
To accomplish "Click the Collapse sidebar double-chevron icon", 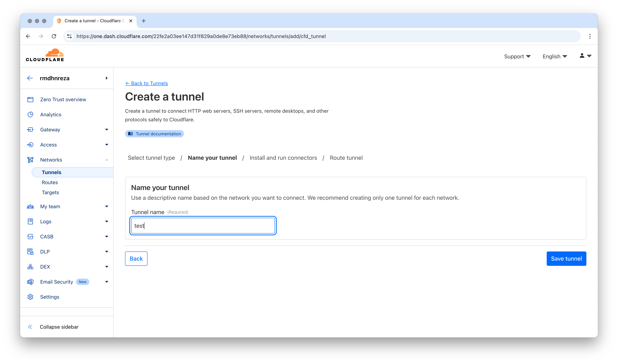I will [x=30, y=327].
